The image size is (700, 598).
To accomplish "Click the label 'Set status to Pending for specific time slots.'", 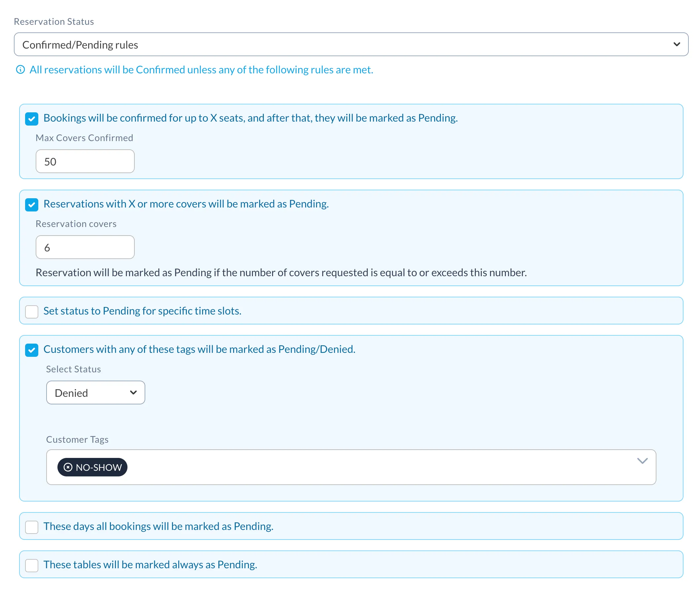I will (x=143, y=311).
